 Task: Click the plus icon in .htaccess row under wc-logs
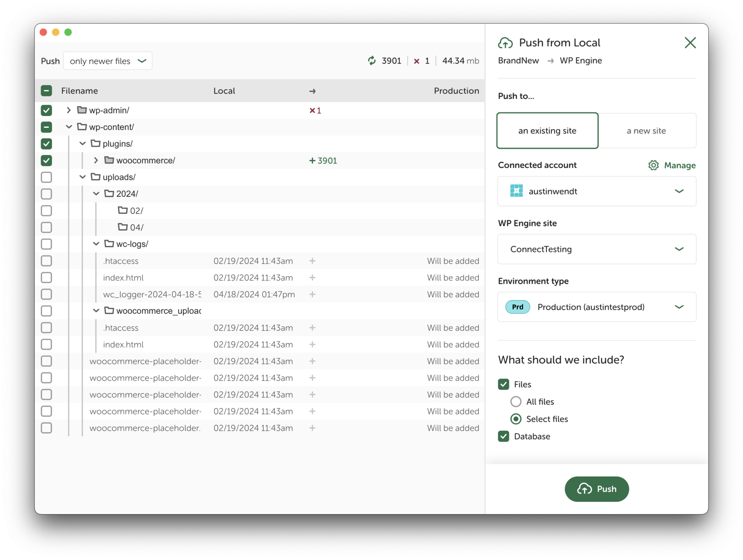312,261
